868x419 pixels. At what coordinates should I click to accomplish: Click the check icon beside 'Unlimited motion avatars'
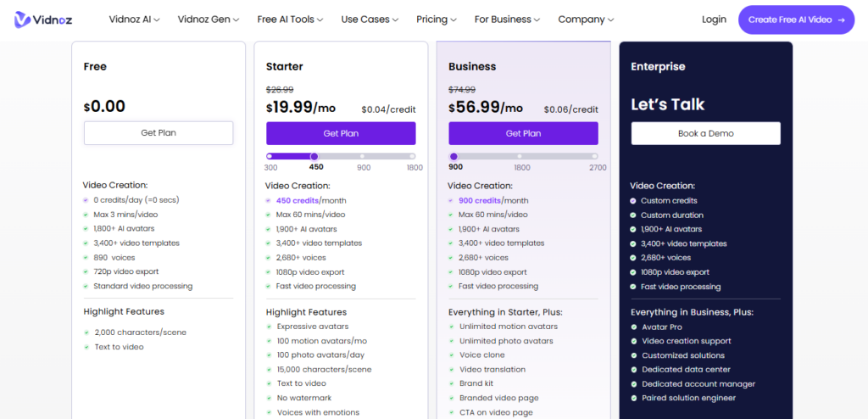[x=452, y=327]
